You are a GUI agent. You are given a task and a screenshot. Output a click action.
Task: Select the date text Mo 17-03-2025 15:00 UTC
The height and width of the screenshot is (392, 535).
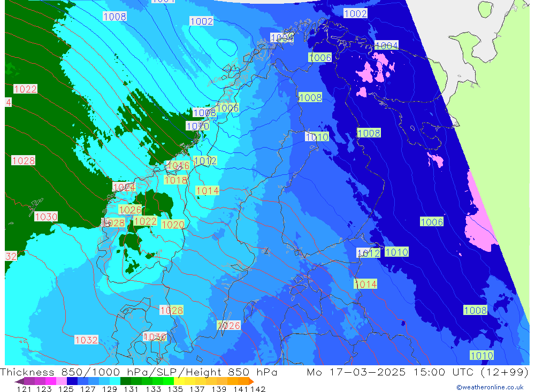coord(392,372)
